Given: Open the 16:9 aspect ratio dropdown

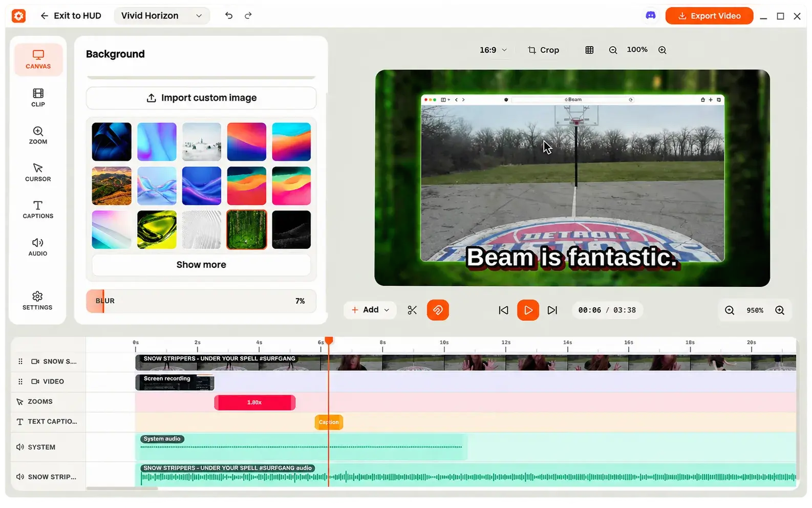Looking at the screenshot, I should coord(493,50).
